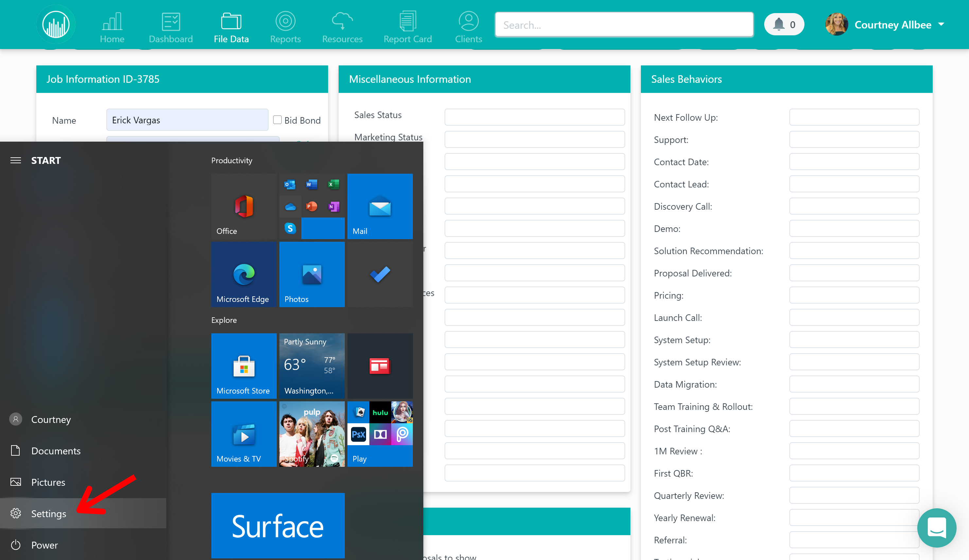
Task: Open Skype from the Office apps tile
Action: pos(290,228)
